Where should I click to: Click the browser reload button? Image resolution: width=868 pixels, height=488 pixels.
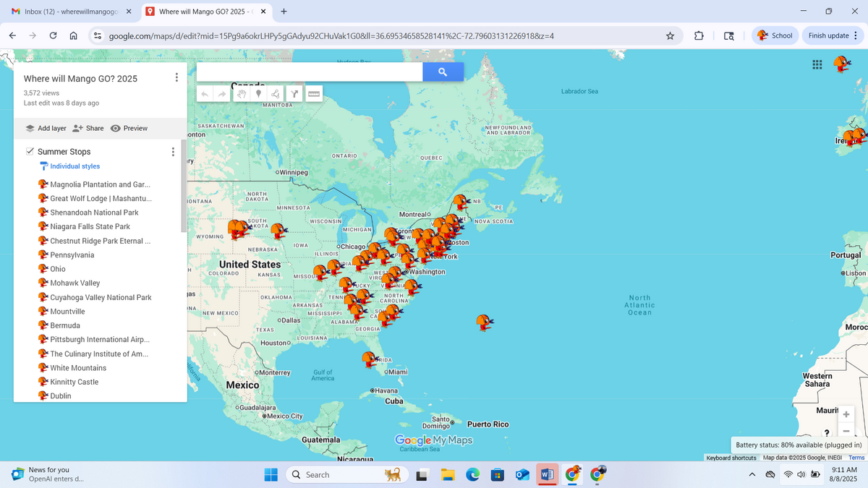point(53,35)
